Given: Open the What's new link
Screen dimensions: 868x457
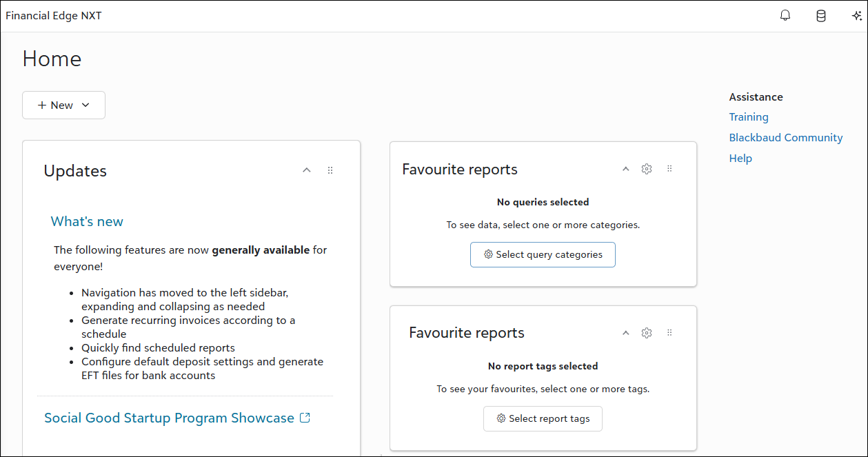Looking at the screenshot, I should (87, 221).
